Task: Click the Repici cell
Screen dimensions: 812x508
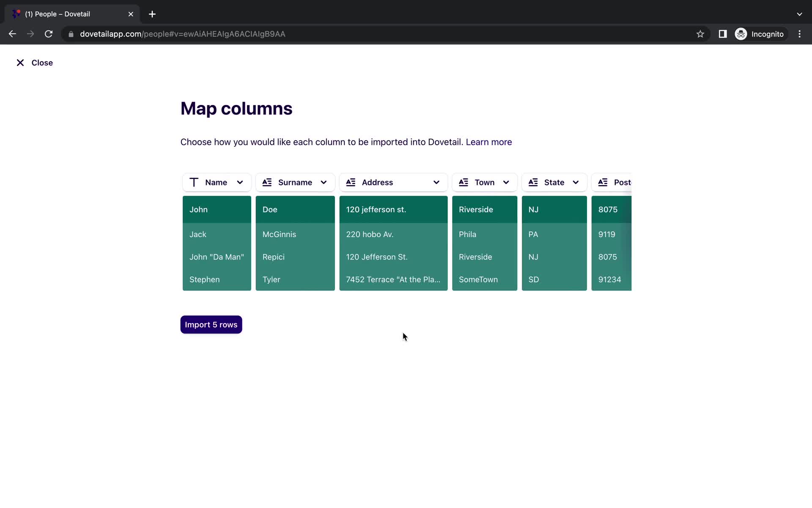Action: point(295,257)
